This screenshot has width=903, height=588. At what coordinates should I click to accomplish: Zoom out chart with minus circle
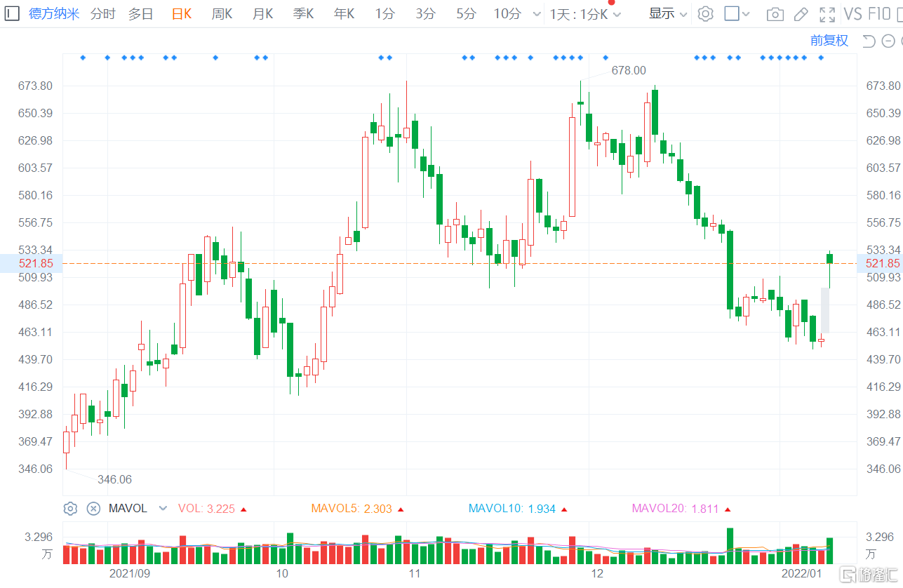point(889,41)
